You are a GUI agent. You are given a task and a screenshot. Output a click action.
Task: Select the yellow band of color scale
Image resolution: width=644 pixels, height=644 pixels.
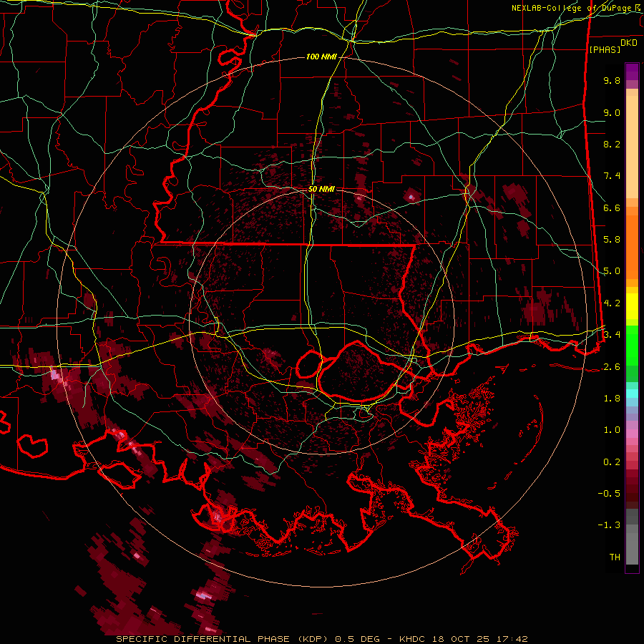pyautogui.click(x=632, y=306)
